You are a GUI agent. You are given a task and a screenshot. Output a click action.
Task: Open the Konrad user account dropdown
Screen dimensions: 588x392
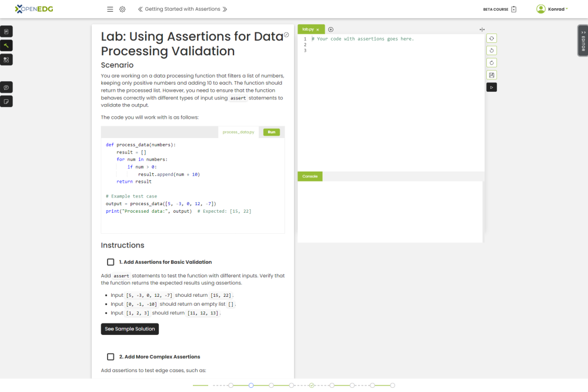(552, 9)
